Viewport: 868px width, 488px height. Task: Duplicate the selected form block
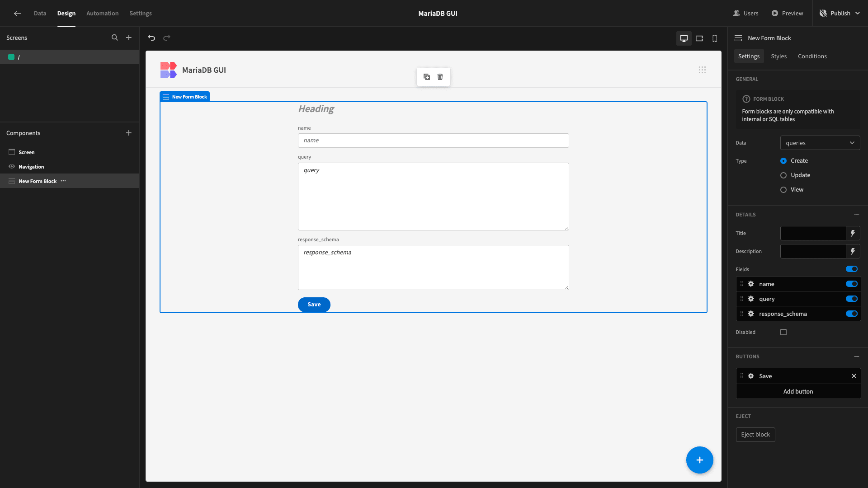coord(427,77)
